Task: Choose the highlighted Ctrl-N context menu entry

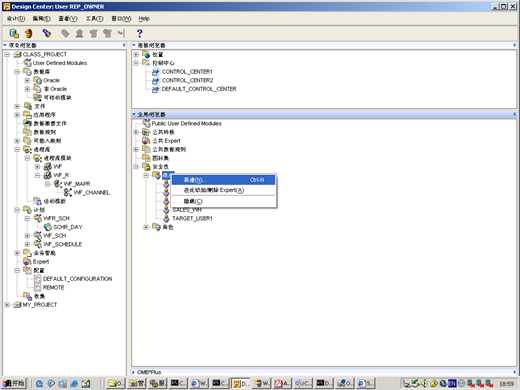Action: click(223, 180)
